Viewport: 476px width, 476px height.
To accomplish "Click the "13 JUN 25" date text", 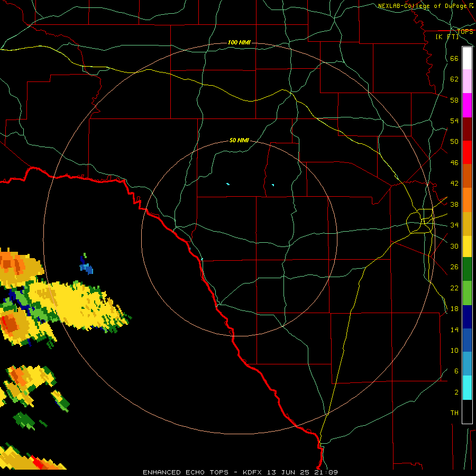I will (x=288, y=472).
